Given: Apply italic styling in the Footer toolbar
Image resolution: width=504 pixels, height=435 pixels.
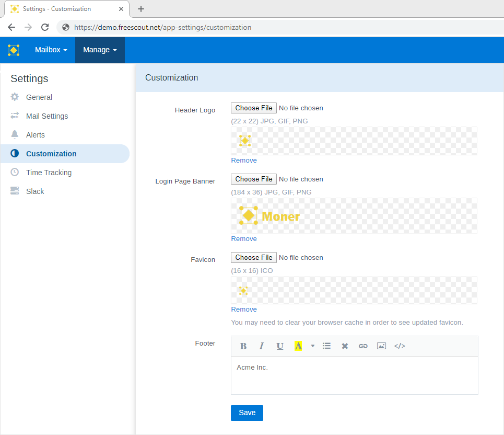Looking at the screenshot, I should 262,346.
